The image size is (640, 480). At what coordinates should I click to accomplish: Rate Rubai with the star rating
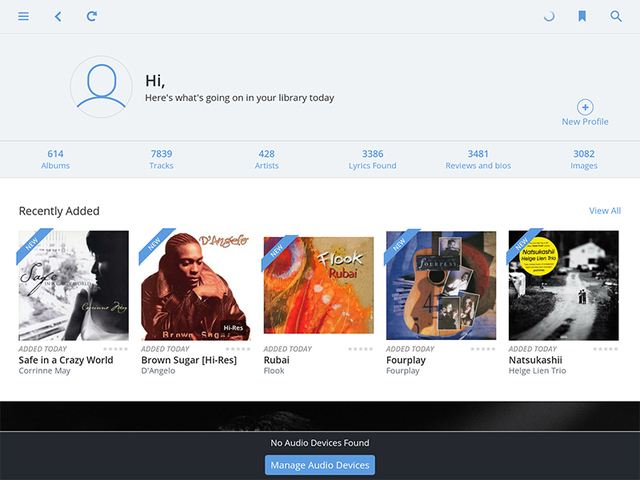(x=360, y=349)
